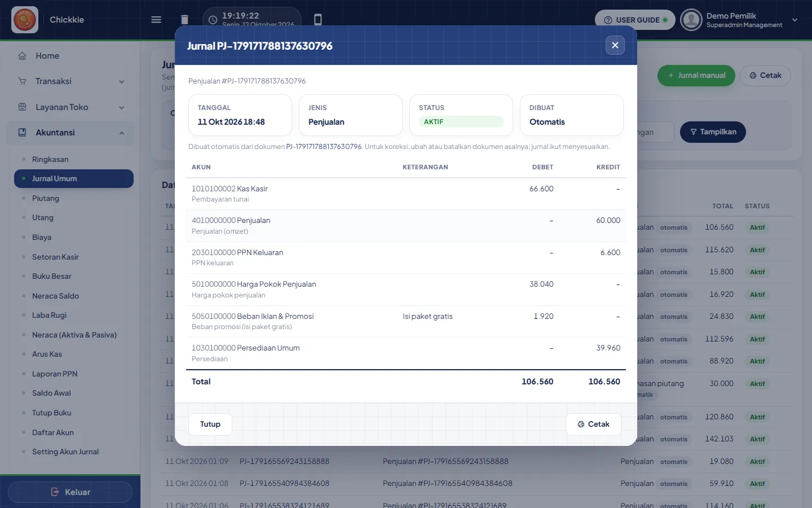Click the Tutup button in dialog
This screenshot has height=508, width=812.
coord(210,424)
